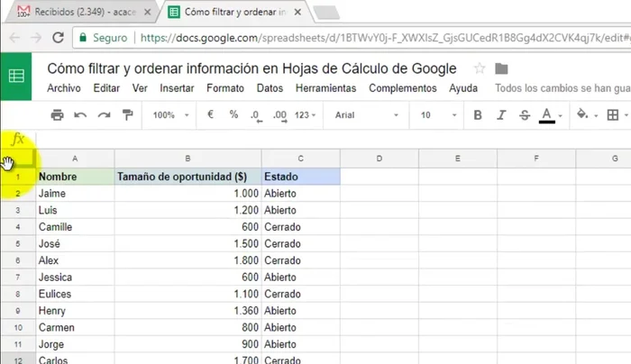Select the cell with value 1.500

coord(187,244)
